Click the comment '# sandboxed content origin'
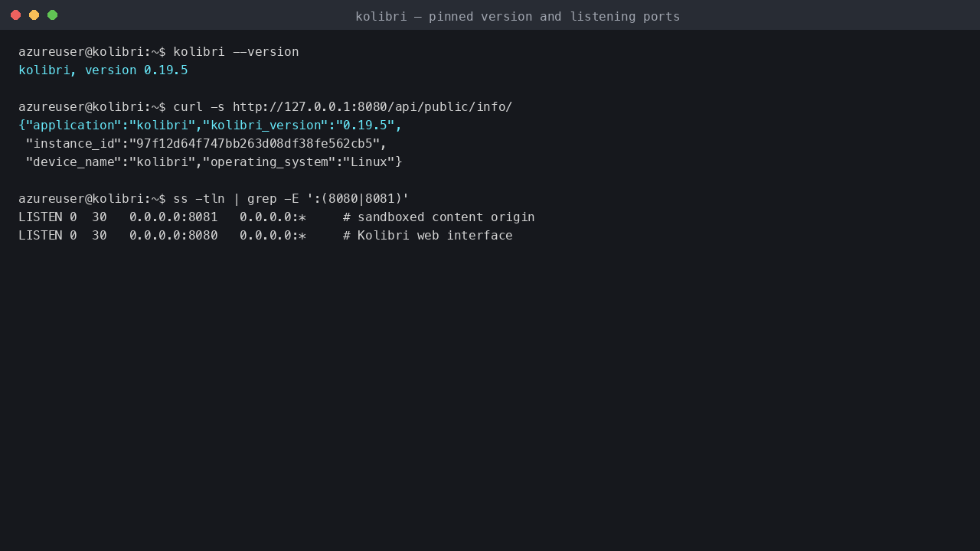Image resolution: width=980 pixels, height=551 pixels. point(439,217)
